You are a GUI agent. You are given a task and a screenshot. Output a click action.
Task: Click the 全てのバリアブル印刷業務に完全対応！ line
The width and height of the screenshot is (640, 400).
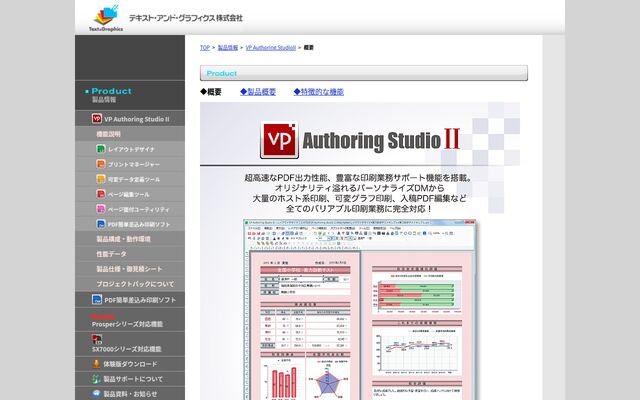pos(359,209)
